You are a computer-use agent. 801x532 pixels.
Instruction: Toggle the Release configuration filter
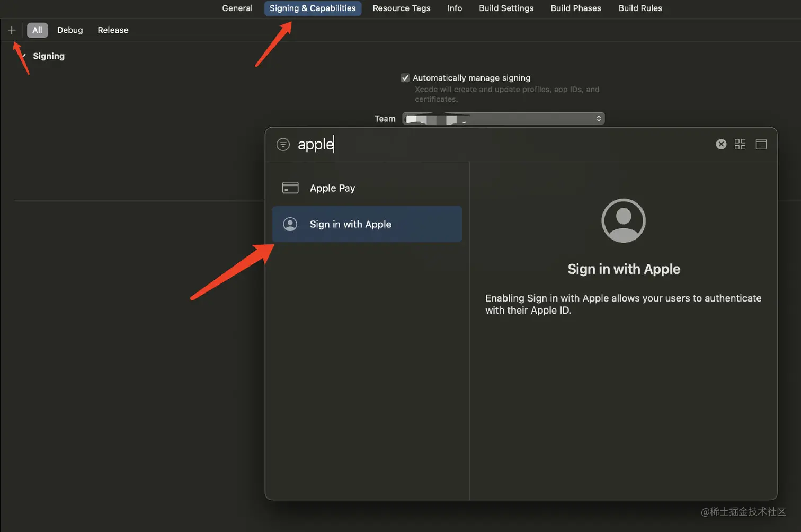click(x=112, y=30)
